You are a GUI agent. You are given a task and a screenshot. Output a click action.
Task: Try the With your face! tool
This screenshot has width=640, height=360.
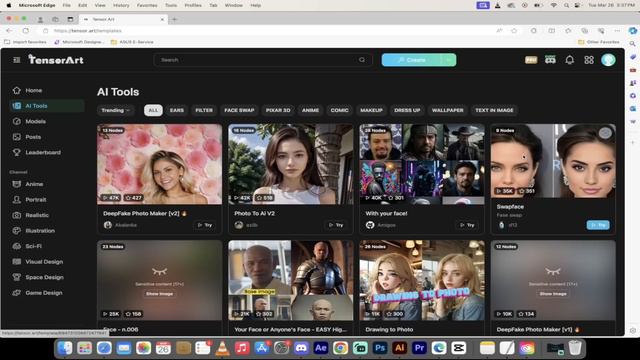(x=467, y=225)
